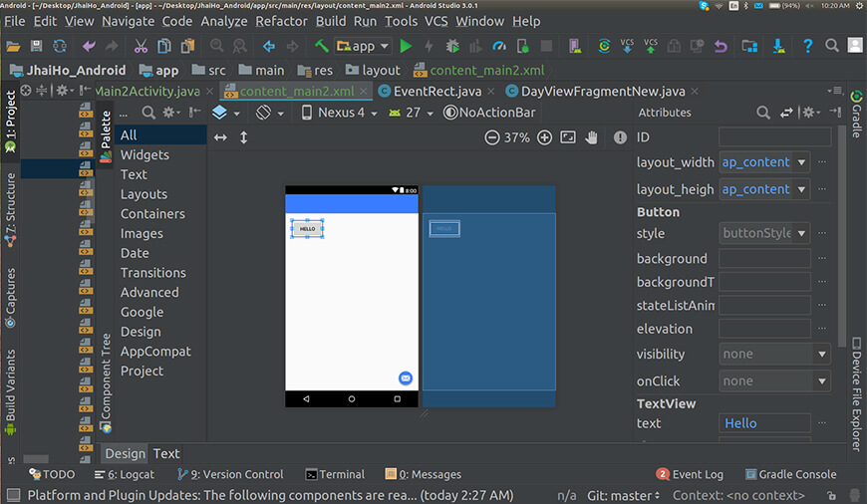Click the Attributes panel search icon
Viewport: 867px width, 504px height.
tap(763, 113)
